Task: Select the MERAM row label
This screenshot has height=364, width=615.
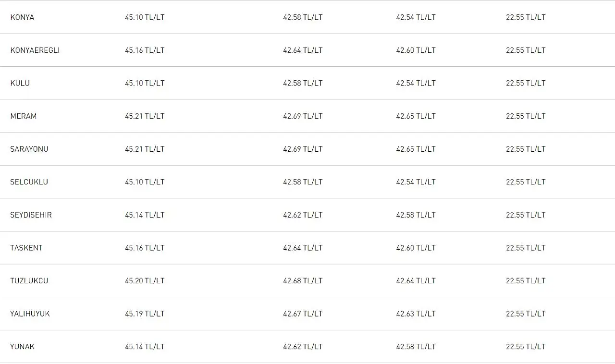Action: tap(23, 116)
